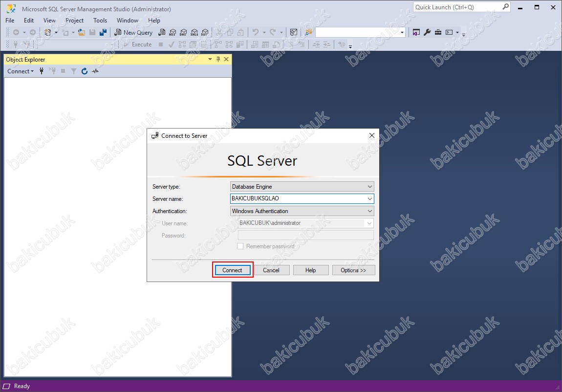Click the Quick Launch magnifier icon
Viewport: 562px width, 392px height.
pos(505,7)
